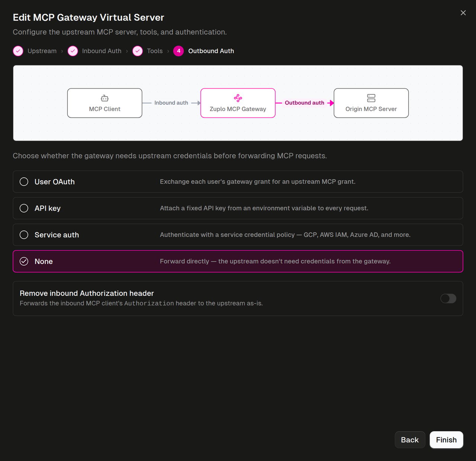Select the Outbound Auth step
This screenshot has width=476, height=461.
(204, 51)
